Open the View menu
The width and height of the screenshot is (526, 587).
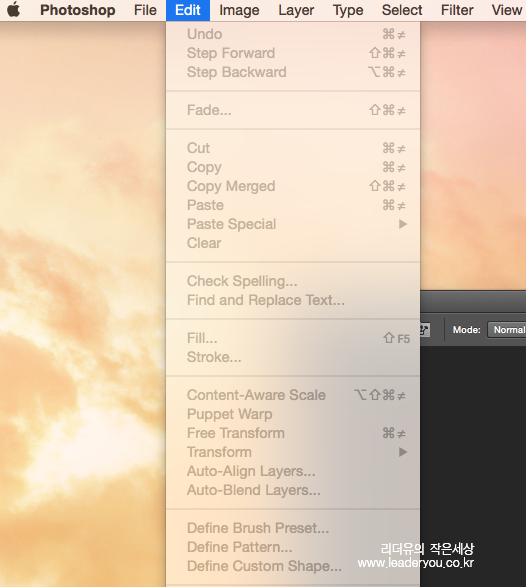pos(507,10)
